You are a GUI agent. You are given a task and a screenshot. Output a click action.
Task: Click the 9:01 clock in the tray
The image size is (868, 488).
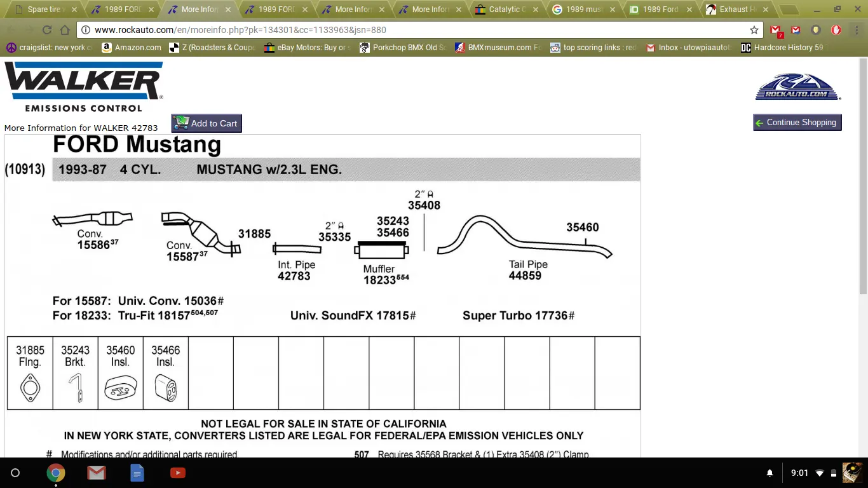point(799,473)
